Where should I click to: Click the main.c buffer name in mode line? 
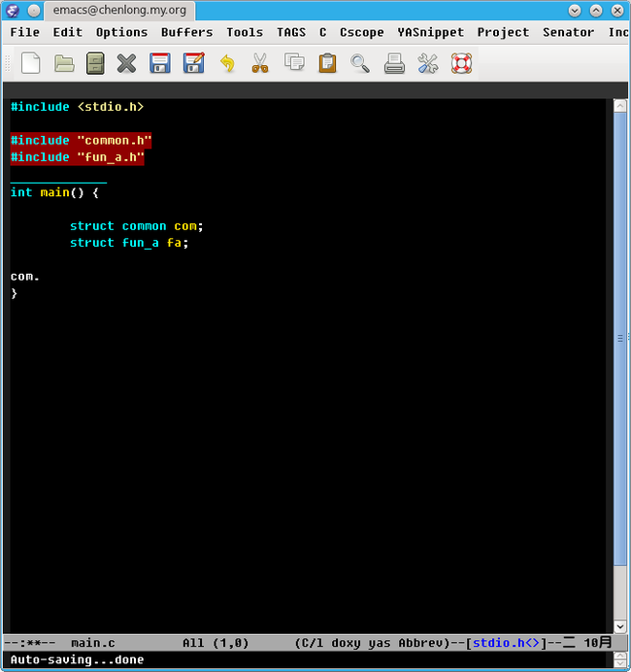click(x=93, y=643)
